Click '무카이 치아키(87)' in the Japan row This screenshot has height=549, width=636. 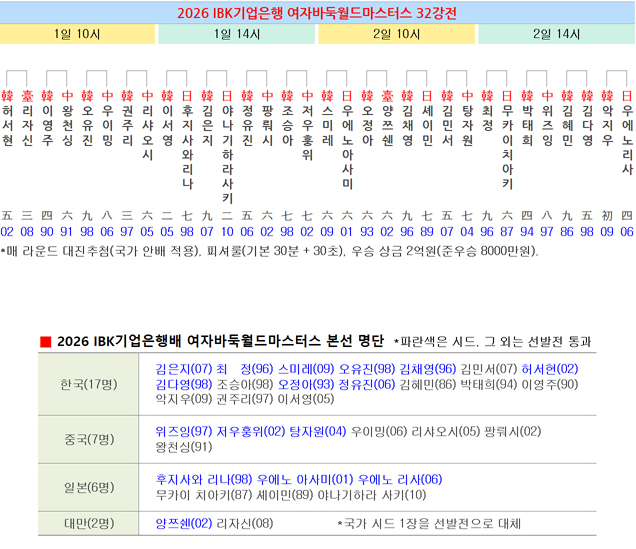point(204,495)
